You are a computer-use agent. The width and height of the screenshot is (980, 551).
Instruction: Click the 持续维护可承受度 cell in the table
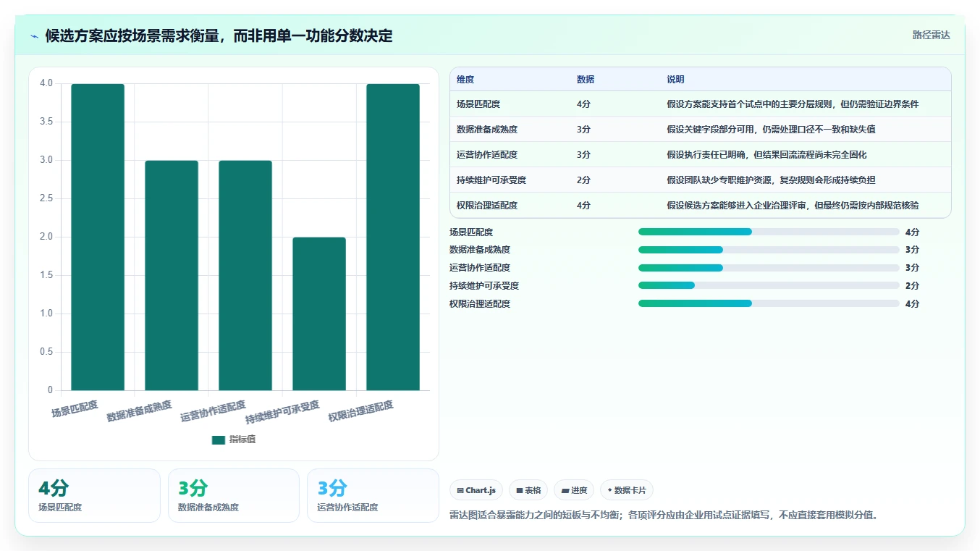pos(491,180)
